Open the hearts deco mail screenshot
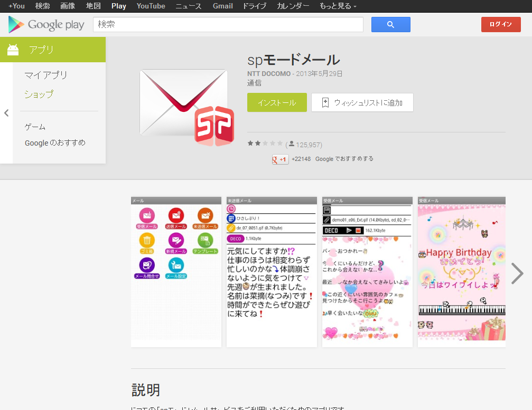The height and width of the screenshot is (410, 532). pos(368,272)
